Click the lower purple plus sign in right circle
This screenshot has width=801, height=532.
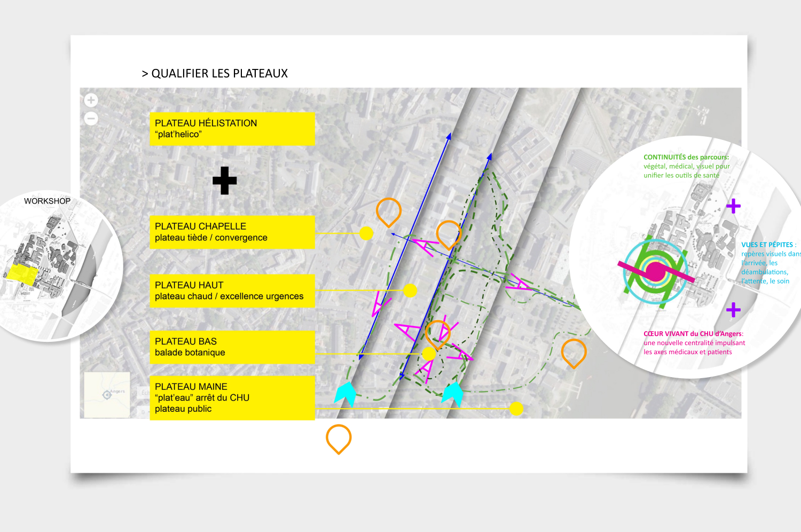[x=733, y=310]
